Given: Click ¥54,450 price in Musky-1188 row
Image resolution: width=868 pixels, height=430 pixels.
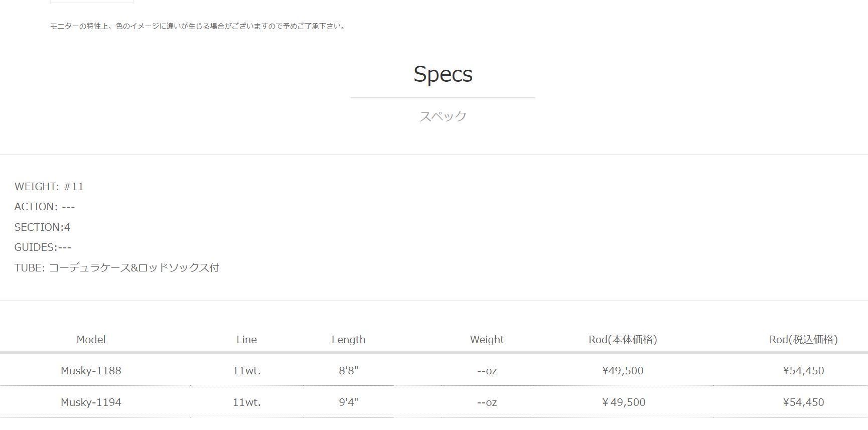Looking at the screenshot, I should click(x=803, y=371).
